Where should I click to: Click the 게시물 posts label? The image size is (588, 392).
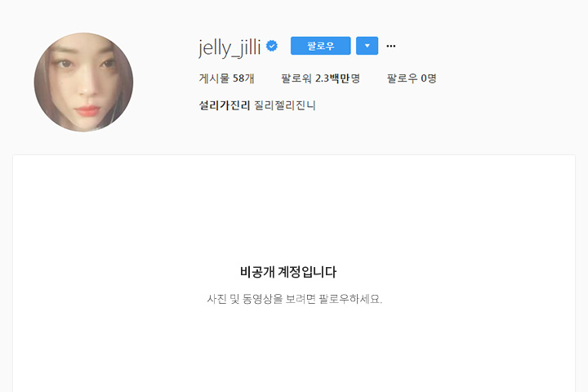coord(214,78)
